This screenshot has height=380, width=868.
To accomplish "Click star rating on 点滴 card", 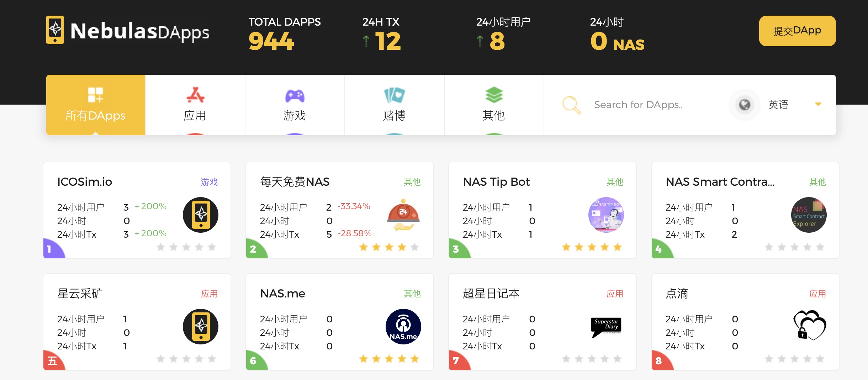I will click(x=795, y=359).
